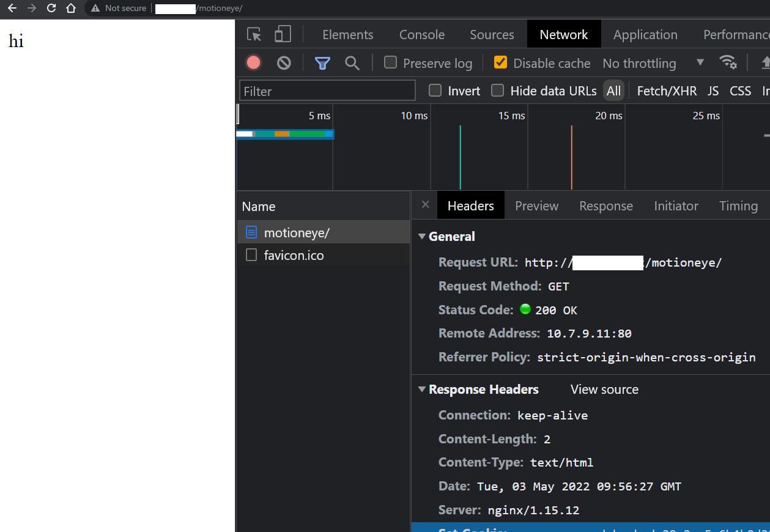Open the No throttling dropdown
This screenshot has height=532, width=770.
(653, 63)
